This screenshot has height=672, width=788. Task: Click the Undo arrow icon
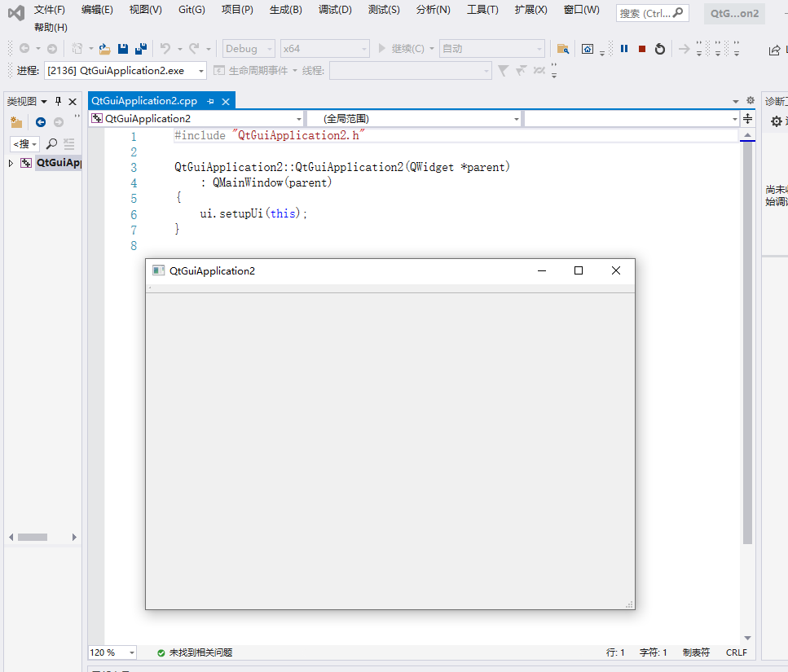coord(165,48)
